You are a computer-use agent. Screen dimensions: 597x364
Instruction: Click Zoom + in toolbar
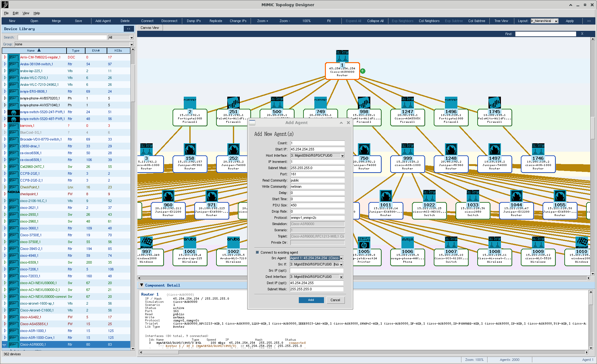pos(262,21)
